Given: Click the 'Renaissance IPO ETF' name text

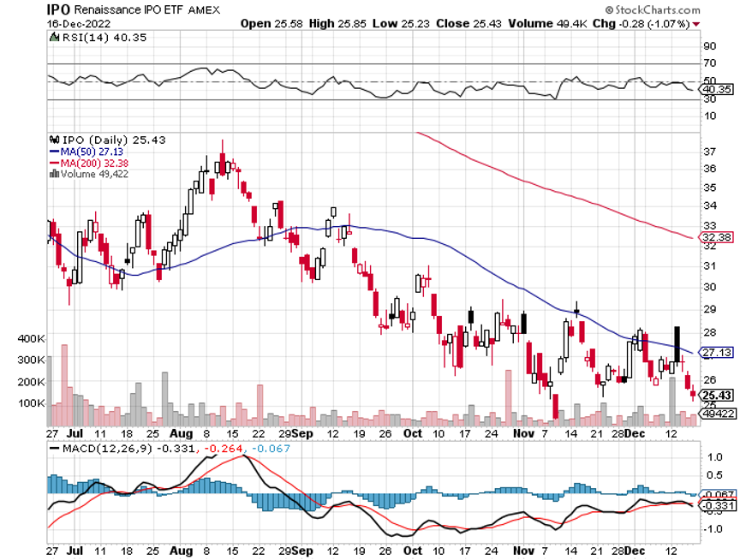Looking at the screenshot, I should point(128,9).
